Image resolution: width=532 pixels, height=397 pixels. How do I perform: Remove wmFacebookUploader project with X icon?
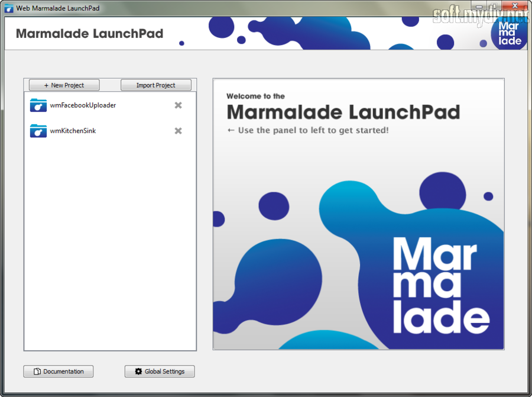pos(178,105)
